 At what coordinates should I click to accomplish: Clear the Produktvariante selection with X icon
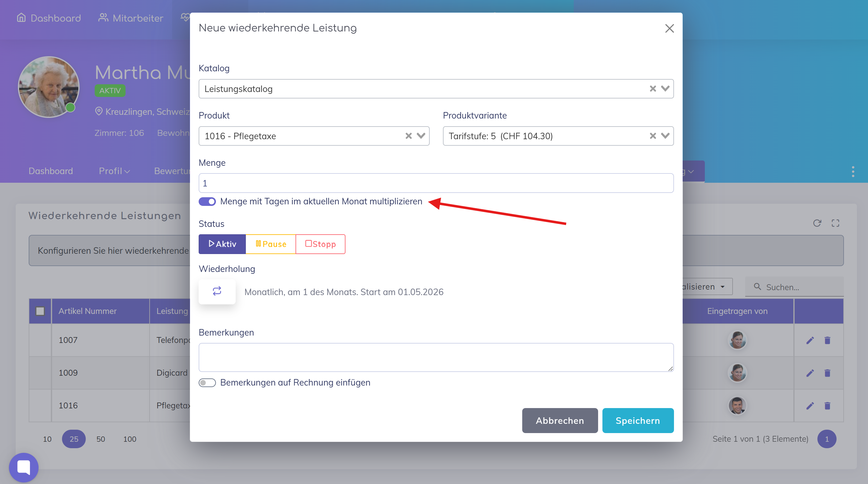653,136
